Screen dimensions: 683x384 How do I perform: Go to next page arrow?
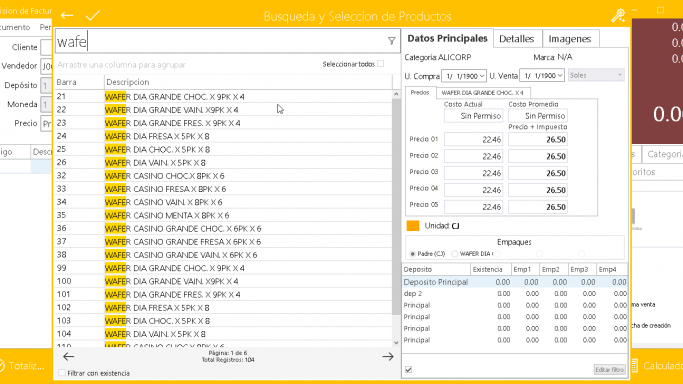tap(388, 357)
